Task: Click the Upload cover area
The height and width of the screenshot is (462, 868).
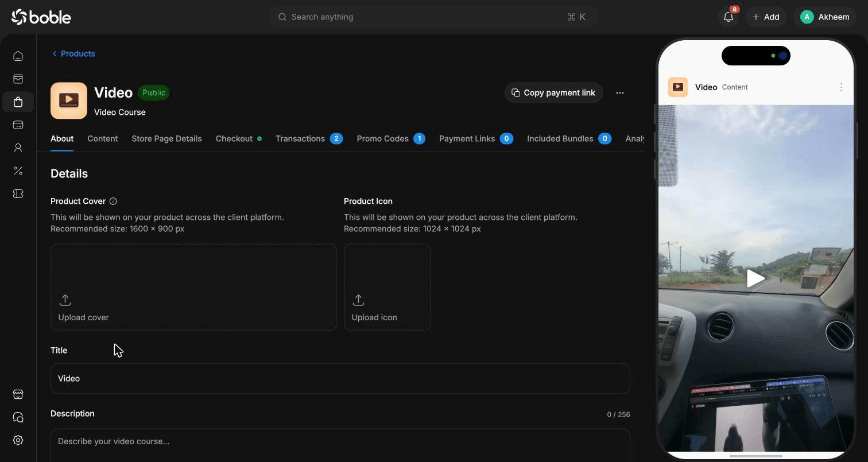Action: point(193,288)
